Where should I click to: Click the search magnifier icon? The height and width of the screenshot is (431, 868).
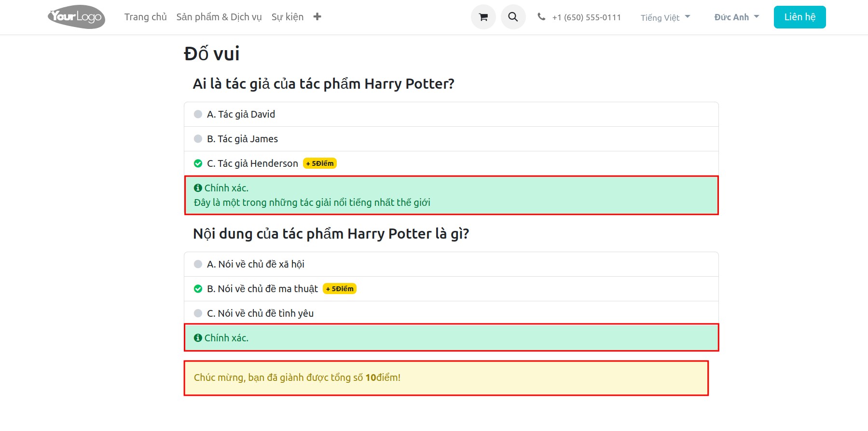513,17
